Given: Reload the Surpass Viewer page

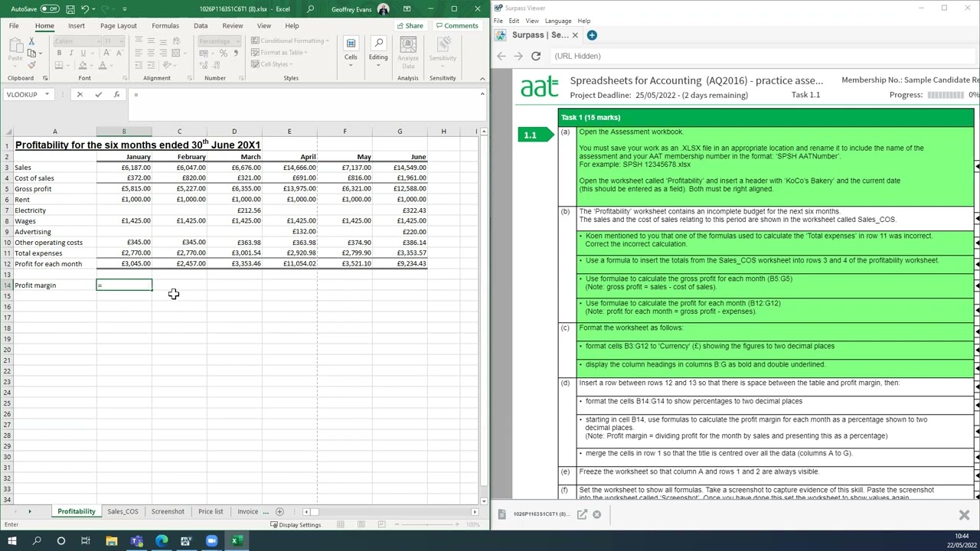Looking at the screenshot, I should pyautogui.click(x=536, y=56).
